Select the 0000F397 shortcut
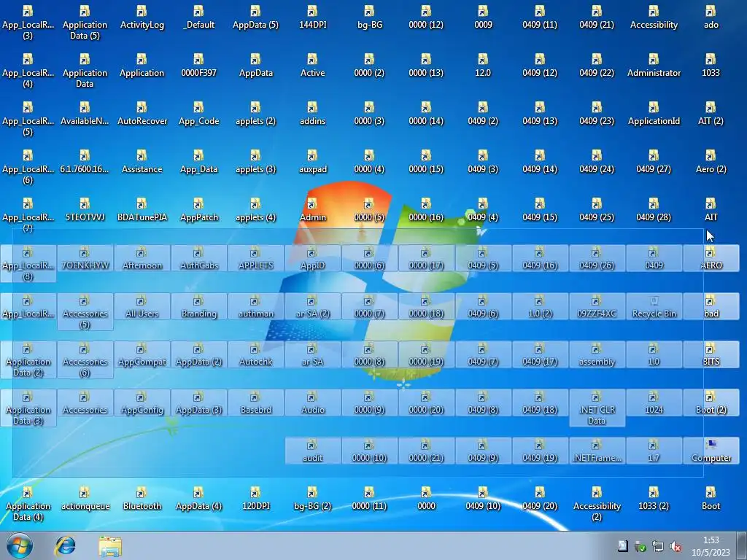This screenshot has width=747, height=560. click(x=198, y=66)
